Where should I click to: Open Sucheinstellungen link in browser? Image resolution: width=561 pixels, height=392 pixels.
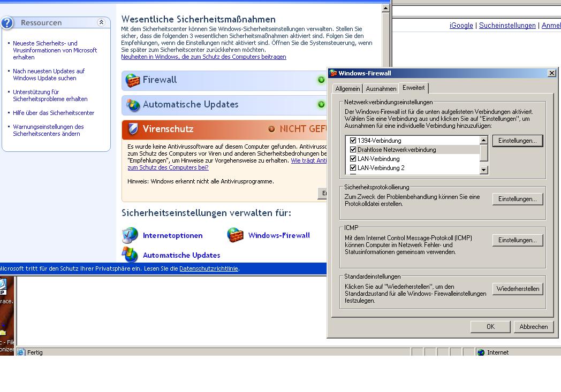[x=507, y=25]
